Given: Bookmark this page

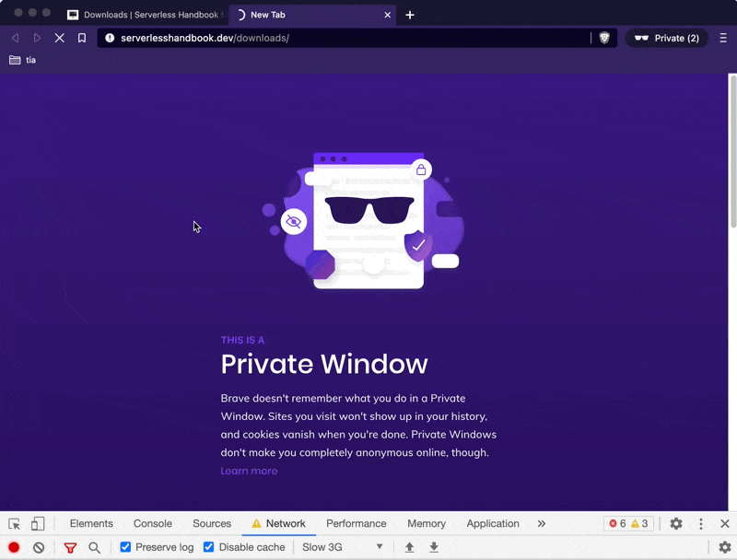Looking at the screenshot, I should coord(82,38).
